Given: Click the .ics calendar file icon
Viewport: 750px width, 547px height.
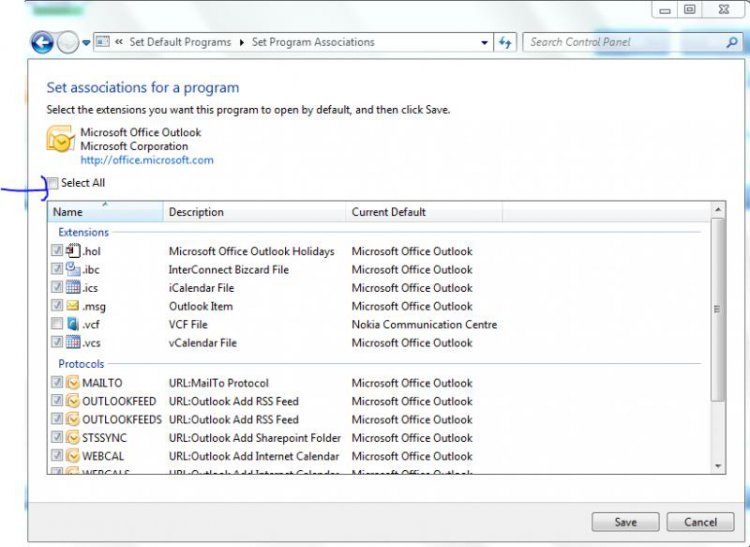Looking at the screenshot, I should [x=73, y=287].
